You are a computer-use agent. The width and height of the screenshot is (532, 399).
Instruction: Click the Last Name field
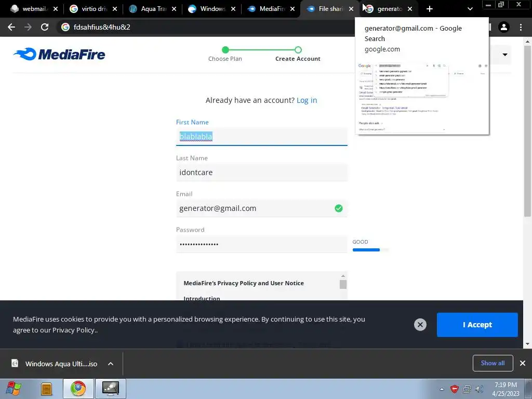tap(262, 172)
